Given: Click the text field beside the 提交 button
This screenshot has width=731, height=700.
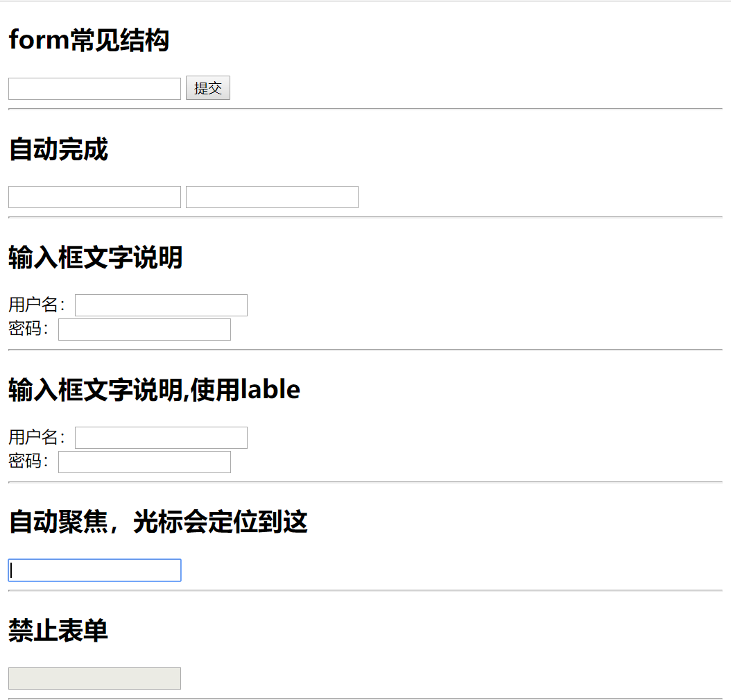Looking at the screenshot, I should pos(94,89).
